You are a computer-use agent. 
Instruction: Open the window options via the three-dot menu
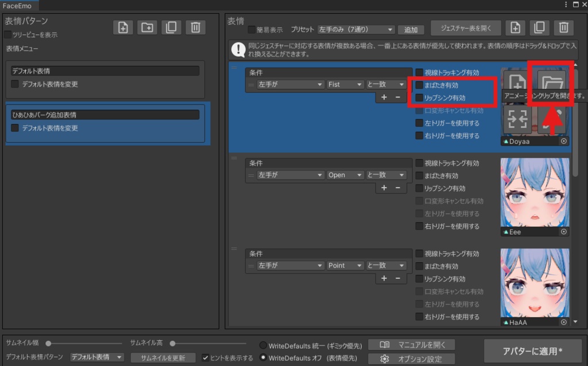(x=566, y=5)
